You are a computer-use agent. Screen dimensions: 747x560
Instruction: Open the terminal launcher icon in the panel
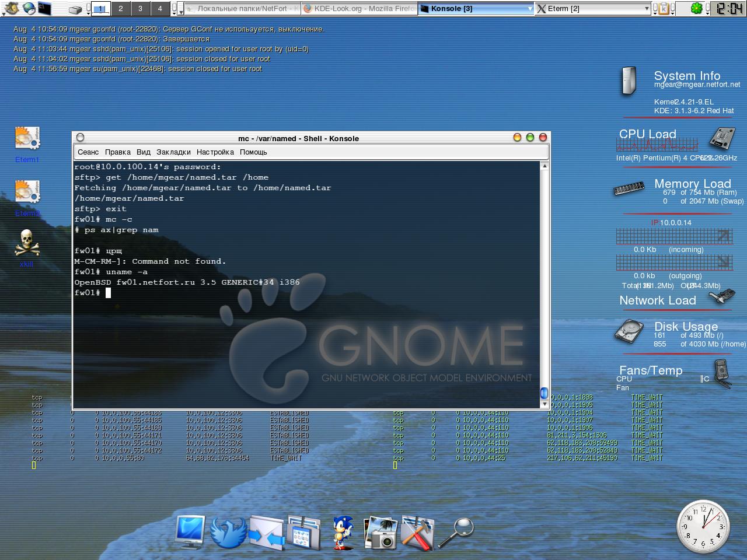[44, 8]
